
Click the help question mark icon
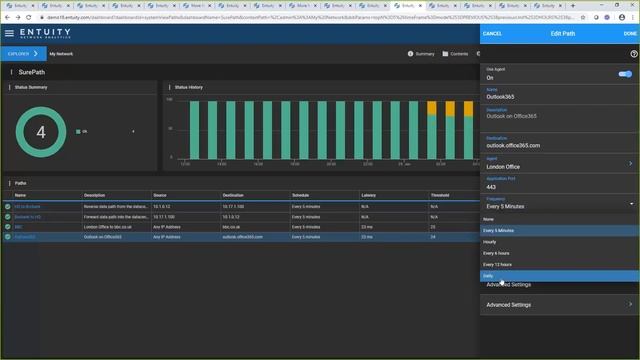coord(633,54)
